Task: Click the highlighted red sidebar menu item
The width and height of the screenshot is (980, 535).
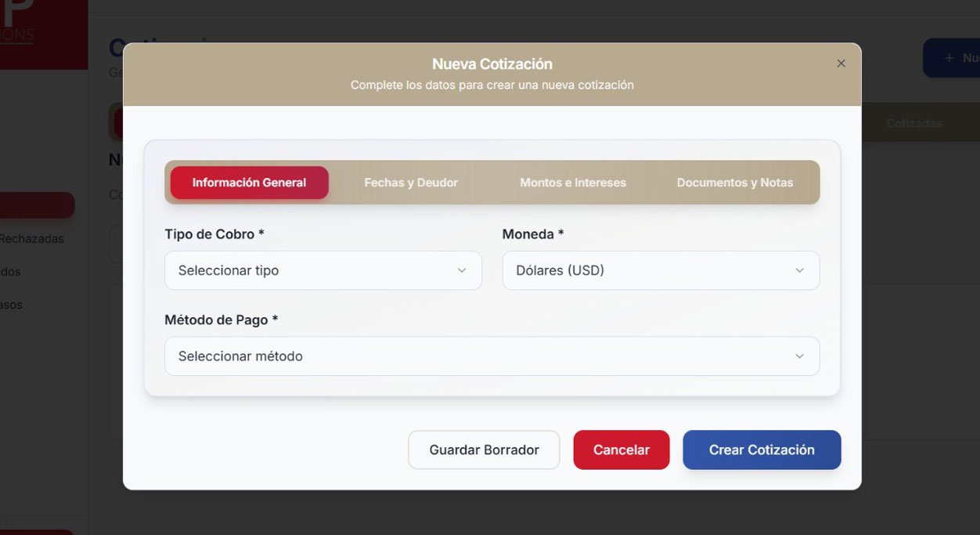Action: tap(37, 205)
